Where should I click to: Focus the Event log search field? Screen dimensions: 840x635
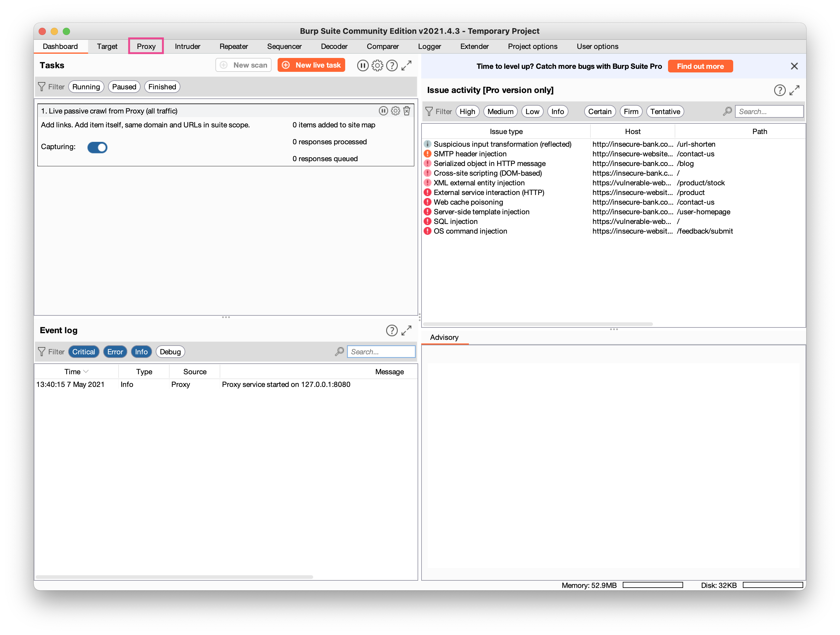[x=381, y=352]
